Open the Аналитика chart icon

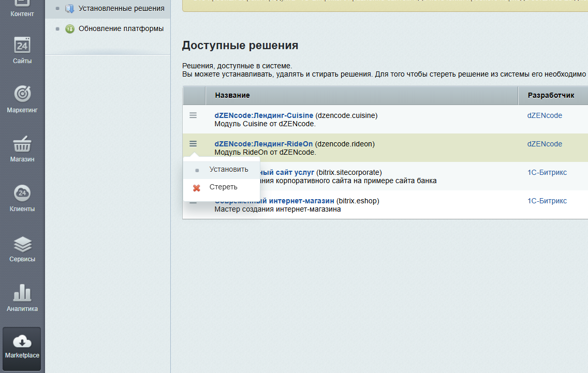coord(22,293)
